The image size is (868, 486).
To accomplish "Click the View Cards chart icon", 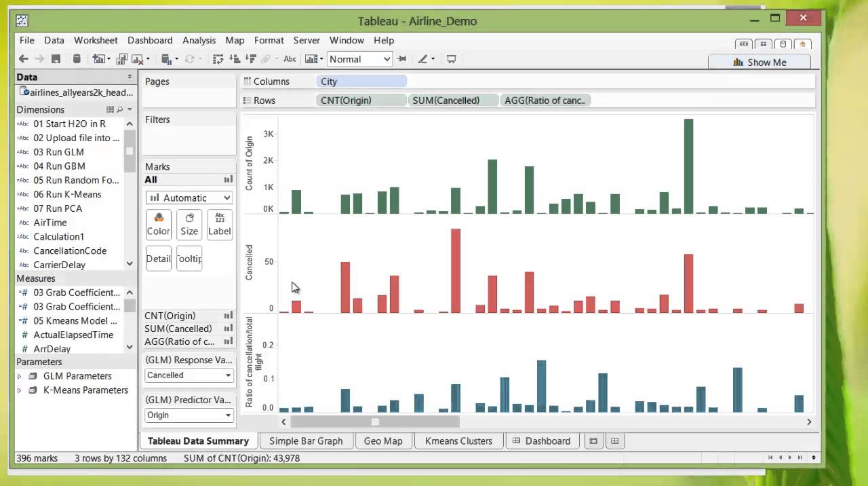I will (x=311, y=59).
